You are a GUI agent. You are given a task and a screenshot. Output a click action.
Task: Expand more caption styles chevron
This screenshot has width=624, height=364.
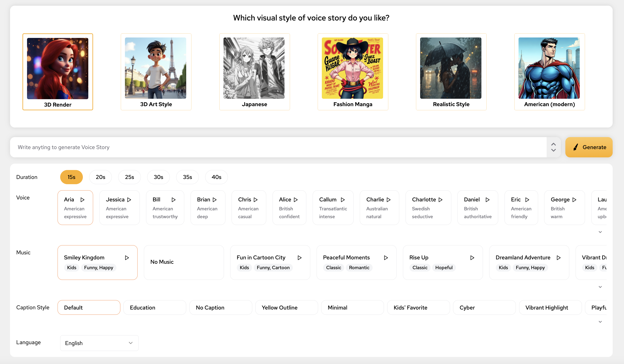600,322
